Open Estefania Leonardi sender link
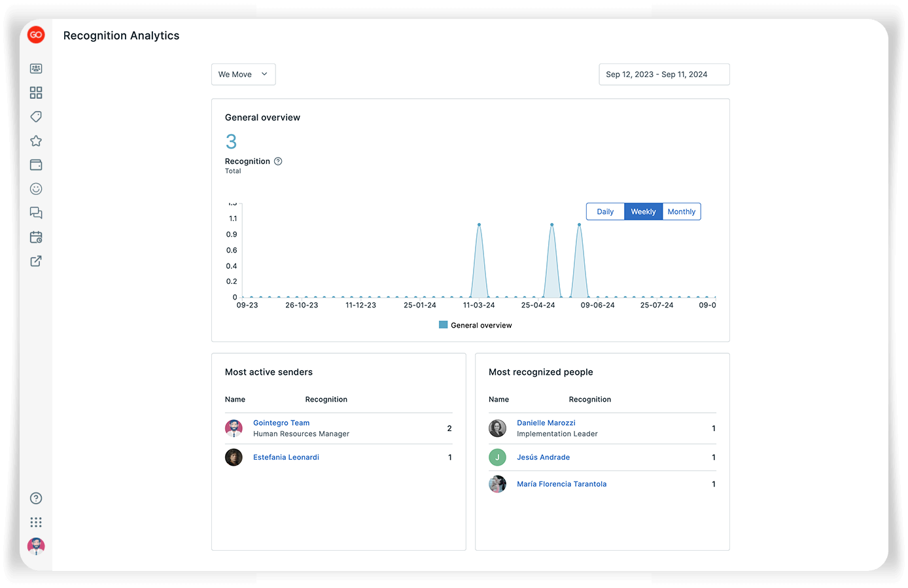The image size is (908, 588). 286,457
